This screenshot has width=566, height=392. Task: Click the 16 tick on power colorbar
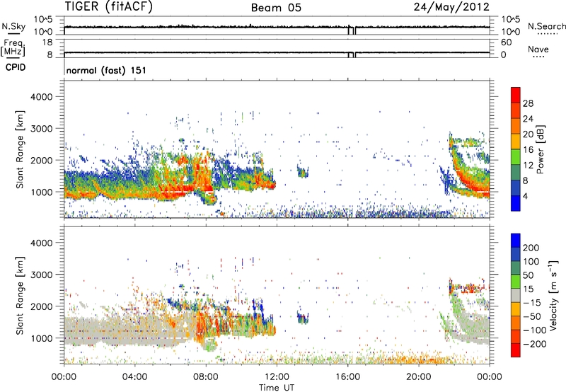528,150
